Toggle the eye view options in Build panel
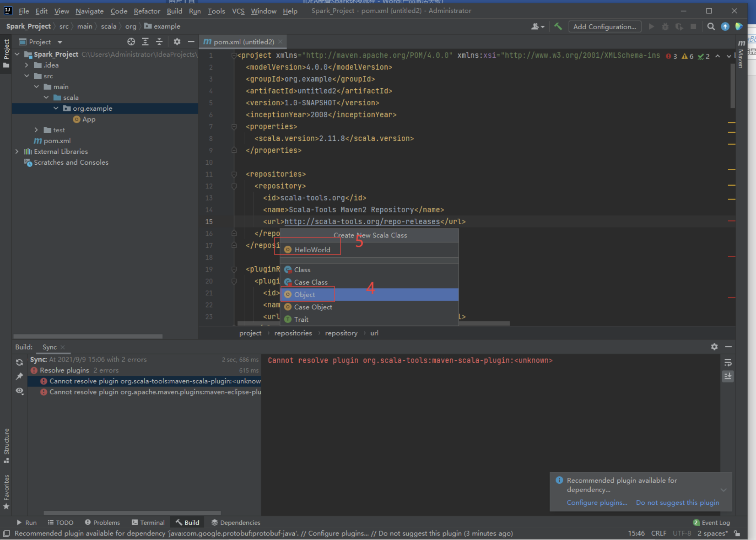This screenshot has height=540, width=756. coord(19,391)
